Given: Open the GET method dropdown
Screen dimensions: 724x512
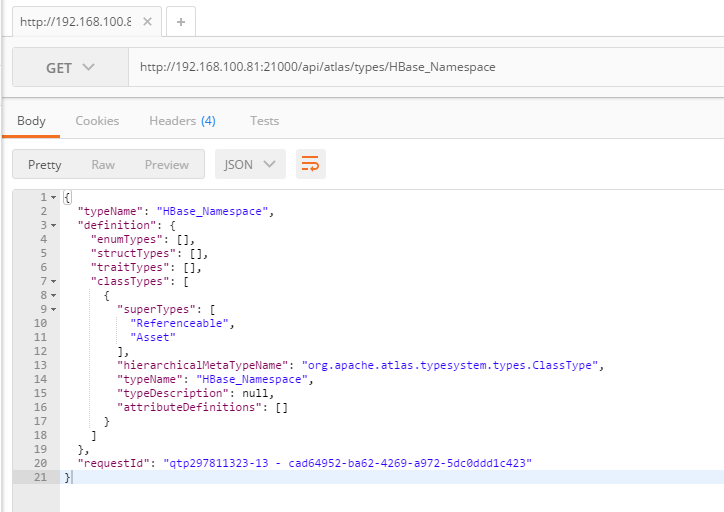Looking at the screenshot, I should tap(70, 68).
